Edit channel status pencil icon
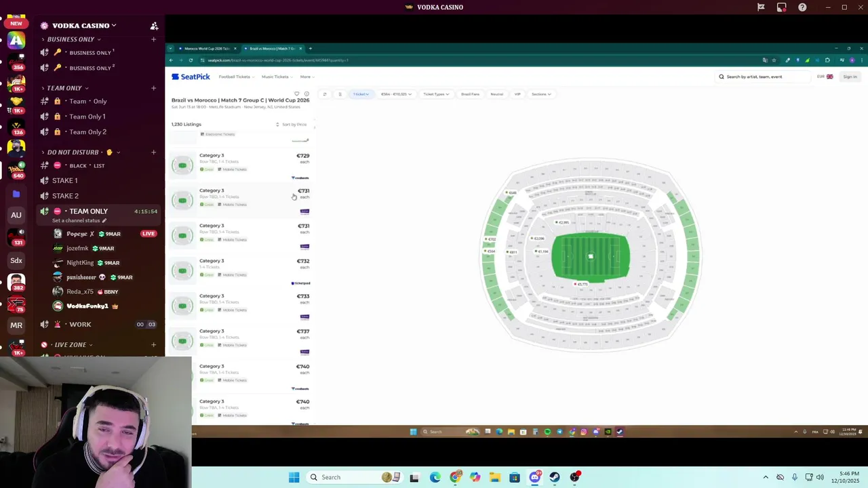The height and width of the screenshot is (488, 868). (x=104, y=221)
